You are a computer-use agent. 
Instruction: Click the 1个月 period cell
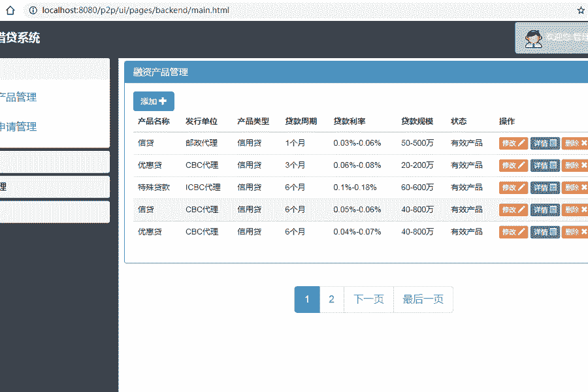coord(295,143)
